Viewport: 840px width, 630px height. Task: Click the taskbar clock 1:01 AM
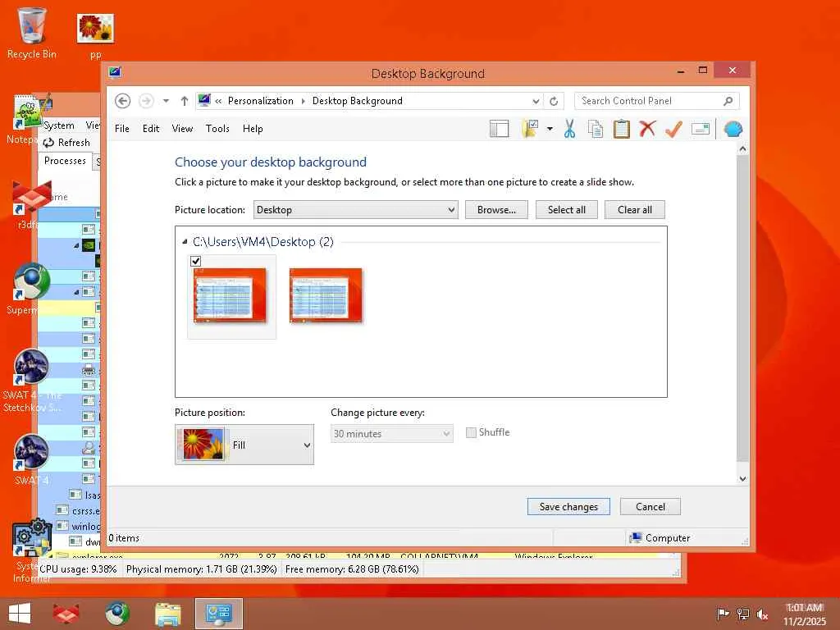coord(804,608)
